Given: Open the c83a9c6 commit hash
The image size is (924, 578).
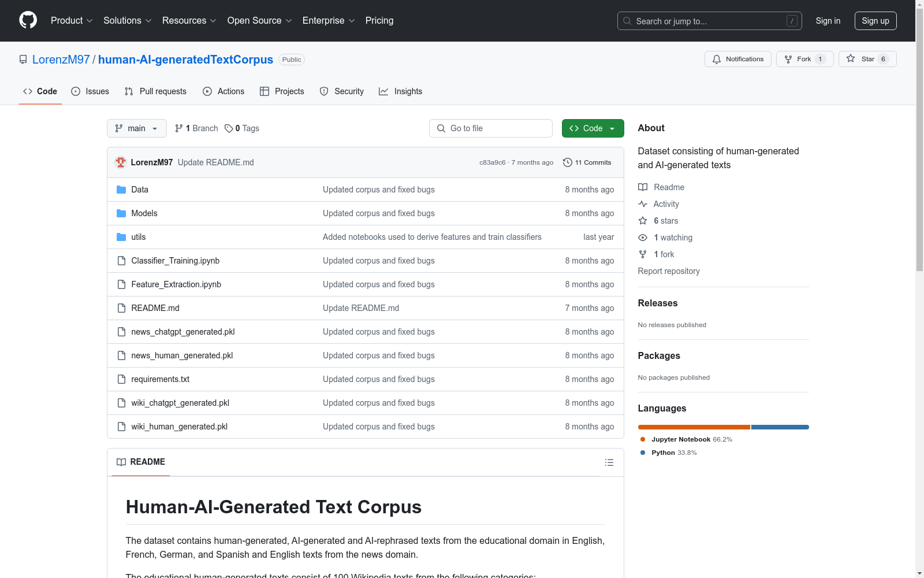Looking at the screenshot, I should point(493,162).
